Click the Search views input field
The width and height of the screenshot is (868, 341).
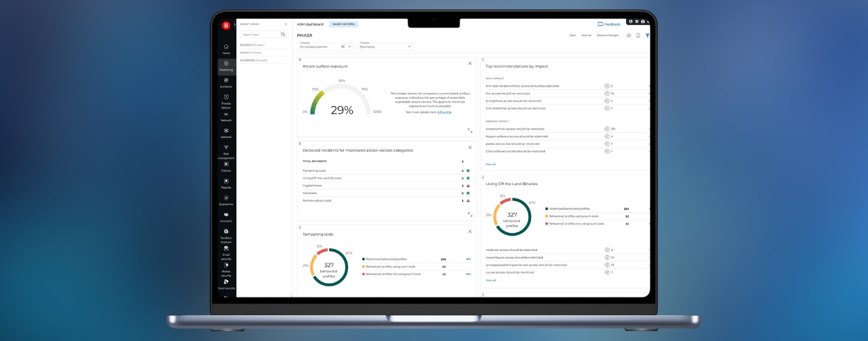click(259, 34)
